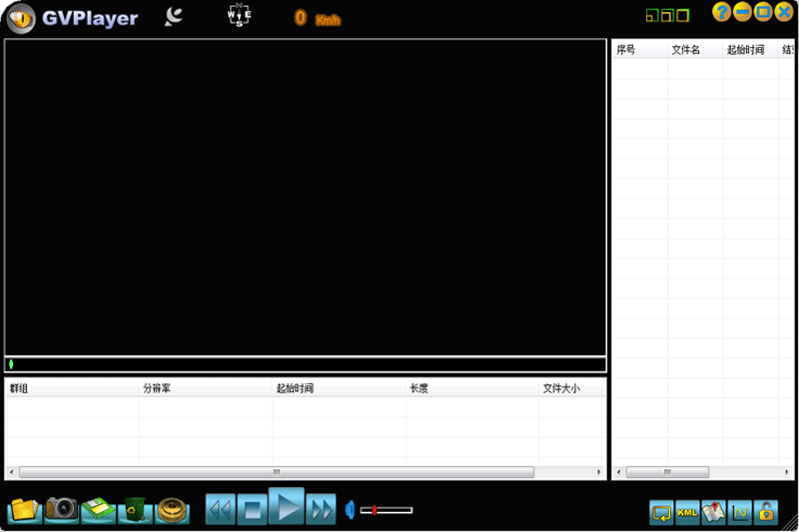Click the green recycle bin icon
This screenshot has height=532, width=799.
click(x=135, y=510)
